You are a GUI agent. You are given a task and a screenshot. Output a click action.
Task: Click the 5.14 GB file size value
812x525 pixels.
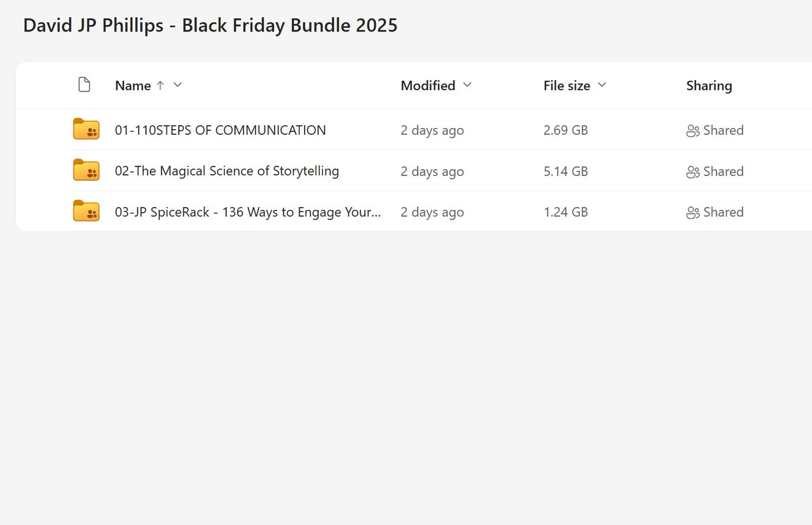[x=566, y=171]
